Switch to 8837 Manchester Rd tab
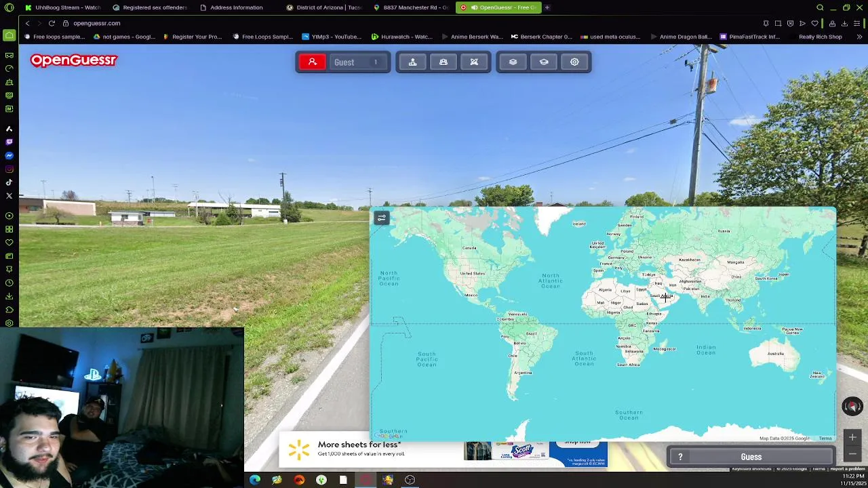 click(x=411, y=7)
